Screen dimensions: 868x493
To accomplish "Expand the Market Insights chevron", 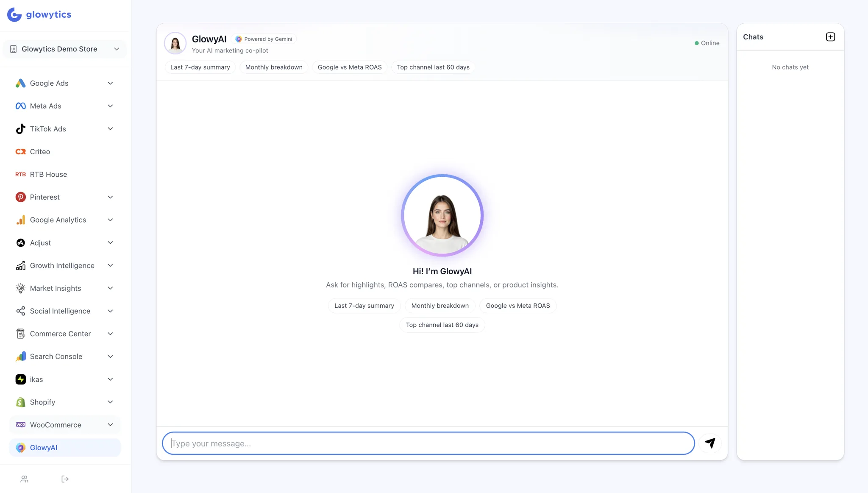I will (110, 288).
